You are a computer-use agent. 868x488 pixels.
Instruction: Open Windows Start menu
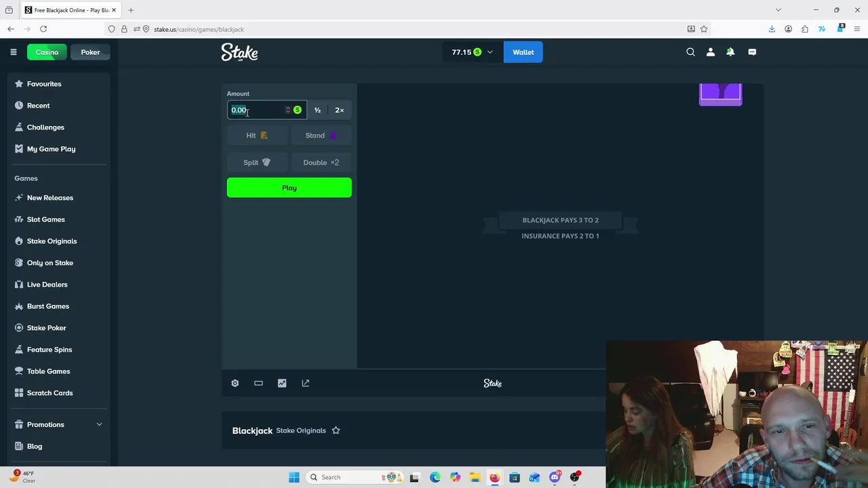294,477
